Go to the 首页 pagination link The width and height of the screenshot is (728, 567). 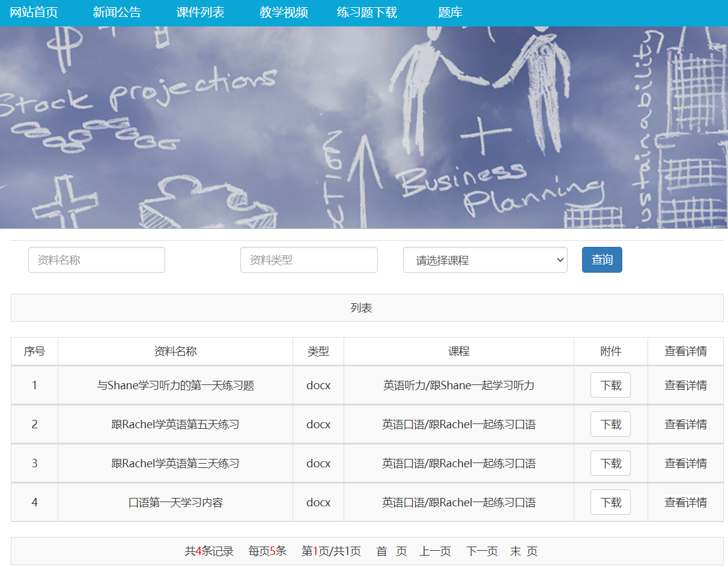click(392, 551)
